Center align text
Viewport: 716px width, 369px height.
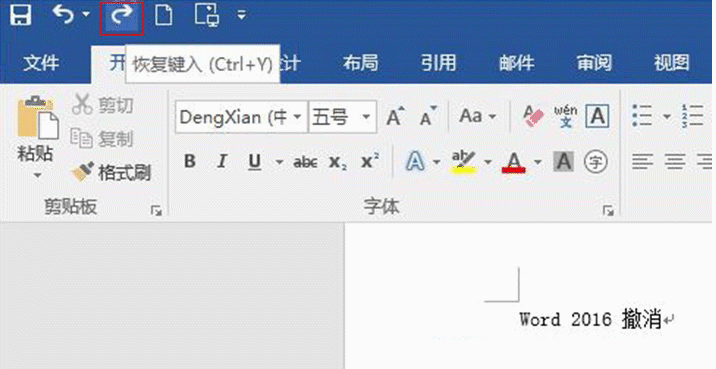coord(675,162)
